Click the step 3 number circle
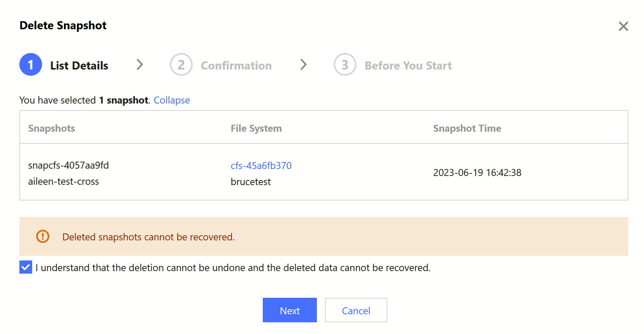644x334 pixels. (x=345, y=65)
